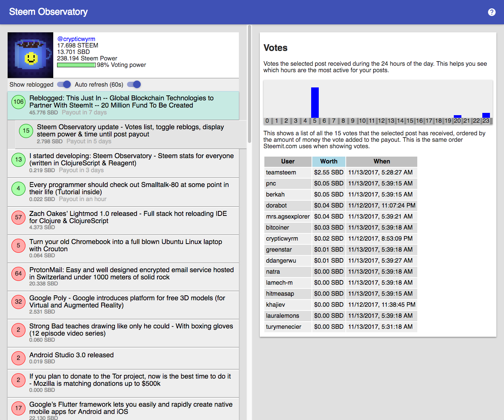This screenshot has width=504, height=420.
Task: Toggle the Auto refresh (60s) switch
Action: [134, 84]
